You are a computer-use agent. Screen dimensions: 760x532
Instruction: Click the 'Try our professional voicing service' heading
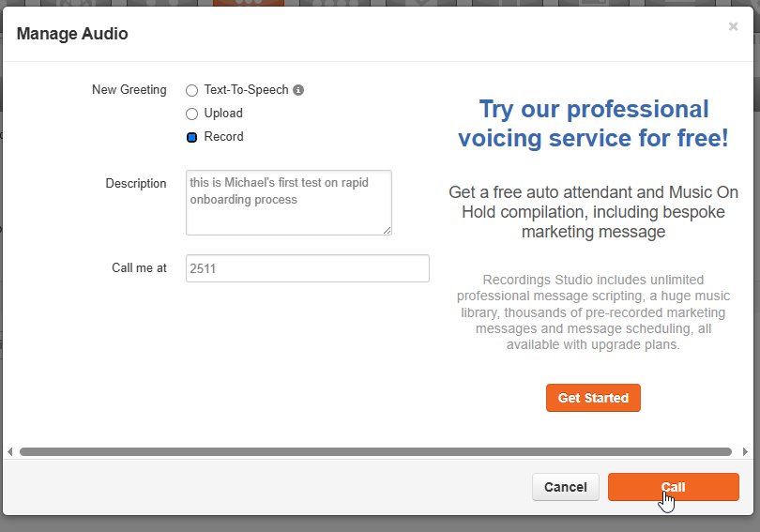coord(593,123)
